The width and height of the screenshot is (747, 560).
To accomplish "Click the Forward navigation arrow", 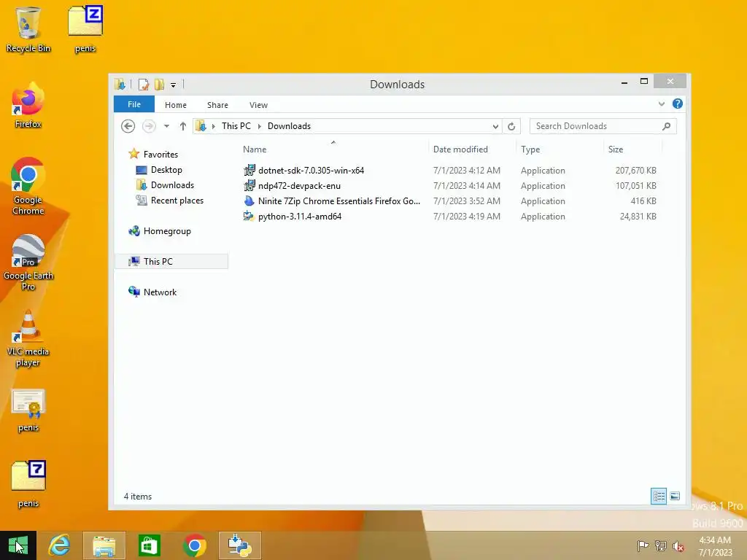I will coord(149,126).
